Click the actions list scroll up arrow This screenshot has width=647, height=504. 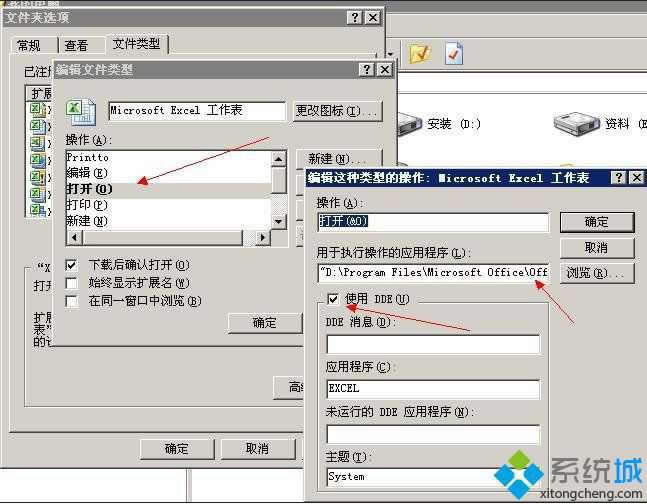coord(279,159)
